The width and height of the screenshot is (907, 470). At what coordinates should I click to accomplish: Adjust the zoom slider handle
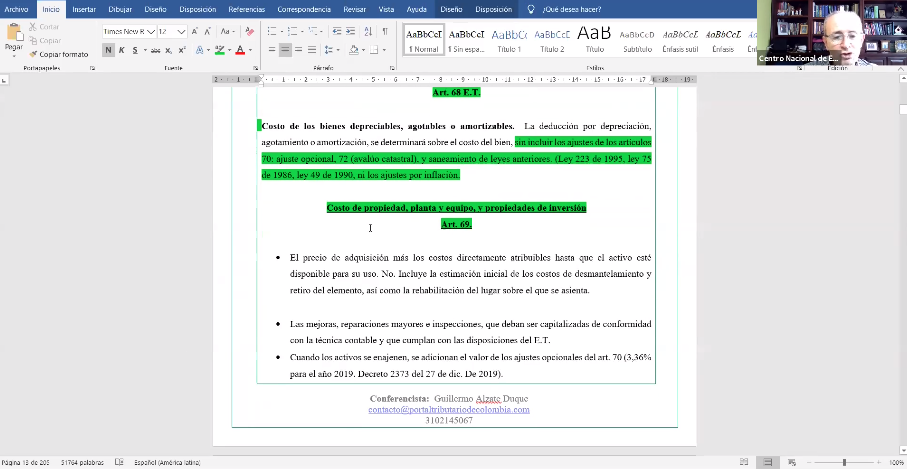click(844, 462)
